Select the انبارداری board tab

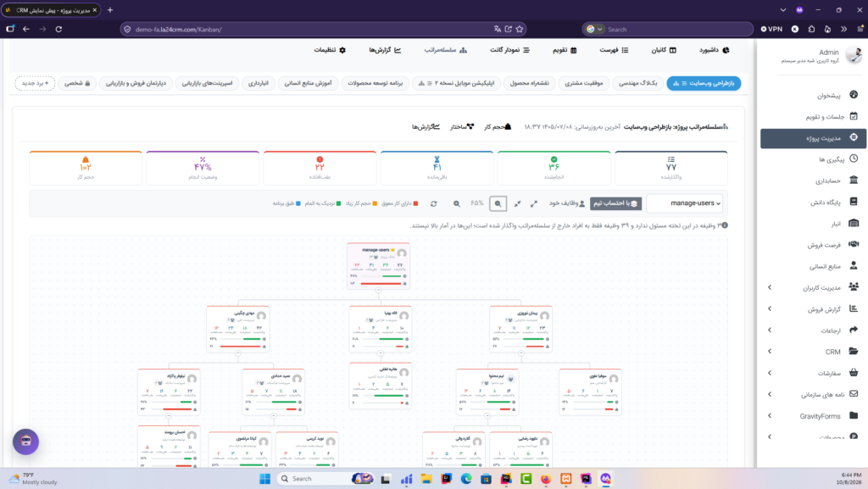click(x=258, y=83)
